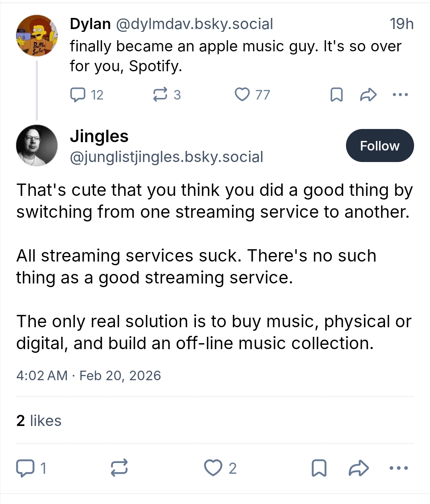Open more options on Jingles' post

[x=399, y=468]
